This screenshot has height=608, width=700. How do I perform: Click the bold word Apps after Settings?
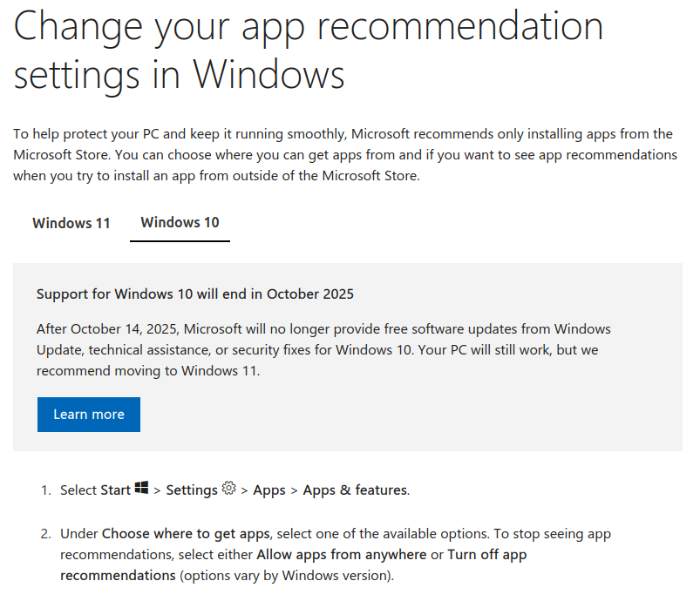click(269, 490)
